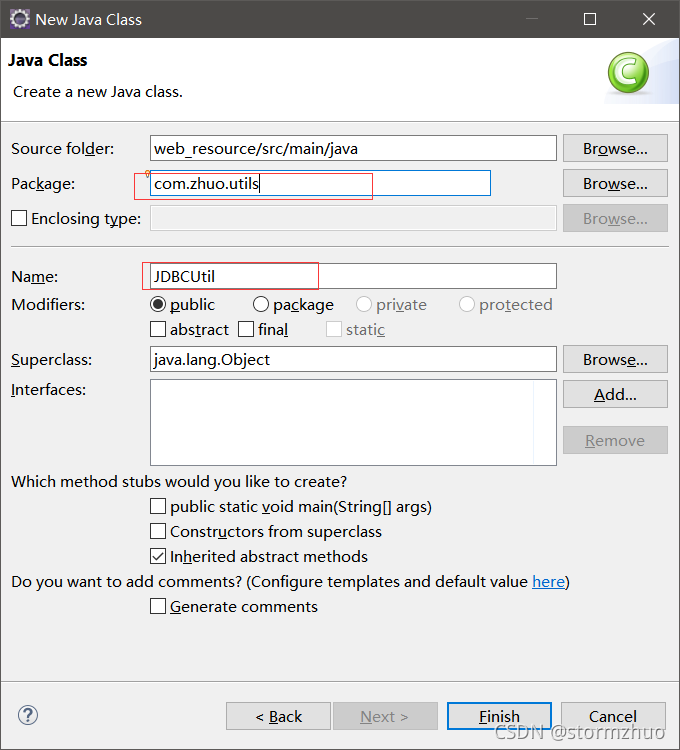Go back with the Back button
The image size is (680, 750).
pos(278,716)
